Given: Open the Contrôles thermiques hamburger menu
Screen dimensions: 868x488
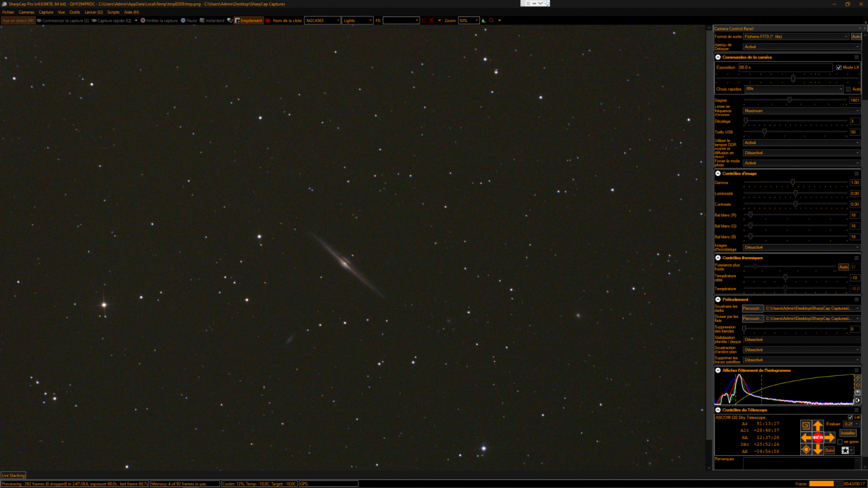Looking at the screenshot, I should tap(857, 258).
